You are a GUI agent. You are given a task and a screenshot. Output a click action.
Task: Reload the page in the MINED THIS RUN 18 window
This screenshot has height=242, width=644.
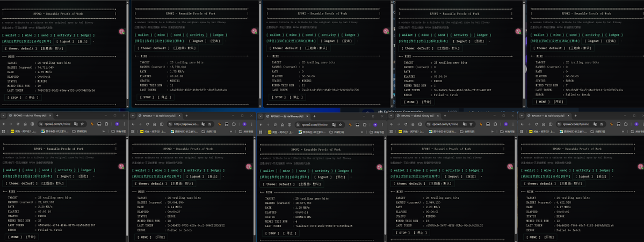coord(148,124)
